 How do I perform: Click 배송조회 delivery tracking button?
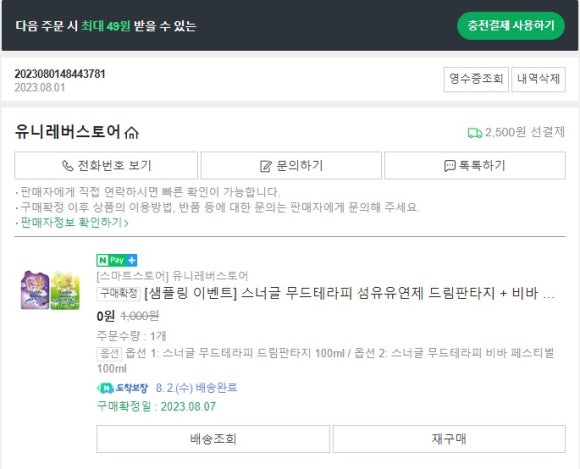pyautogui.click(x=213, y=439)
